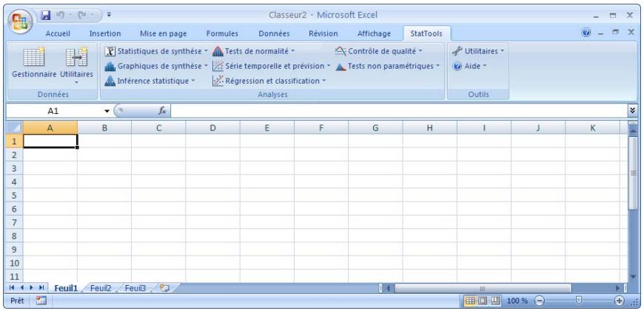Open the Utilitaires wrench menu in Outils
Image resolution: width=644 pixels, height=311 pixels.
tap(478, 51)
